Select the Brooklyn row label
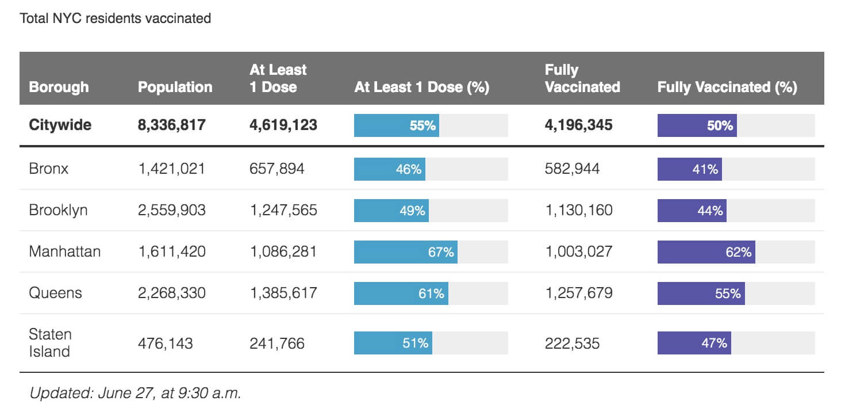 [x=58, y=210]
